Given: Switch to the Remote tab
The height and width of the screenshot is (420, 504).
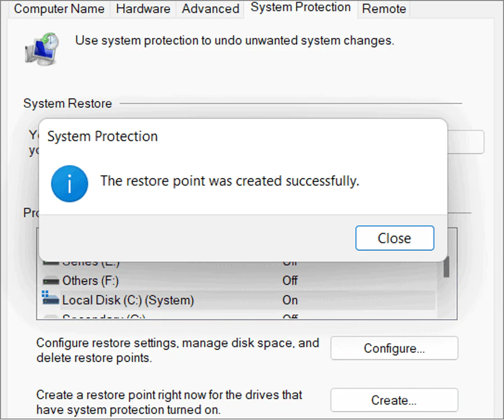Looking at the screenshot, I should click(x=384, y=9).
